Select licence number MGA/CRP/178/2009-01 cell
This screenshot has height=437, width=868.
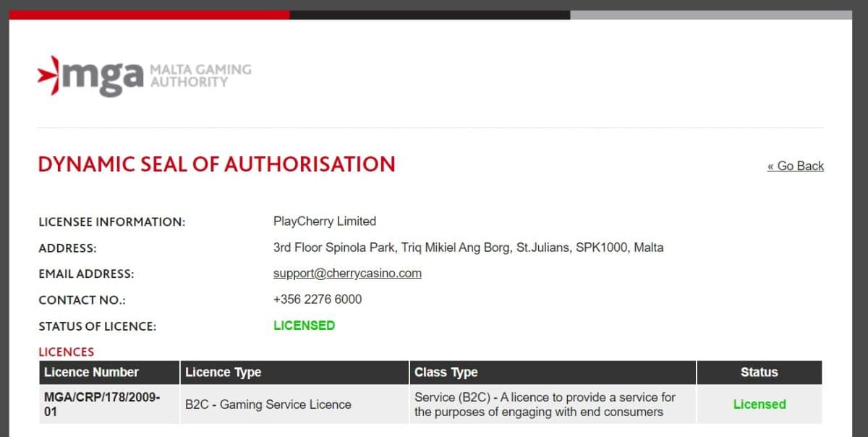[109, 404]
